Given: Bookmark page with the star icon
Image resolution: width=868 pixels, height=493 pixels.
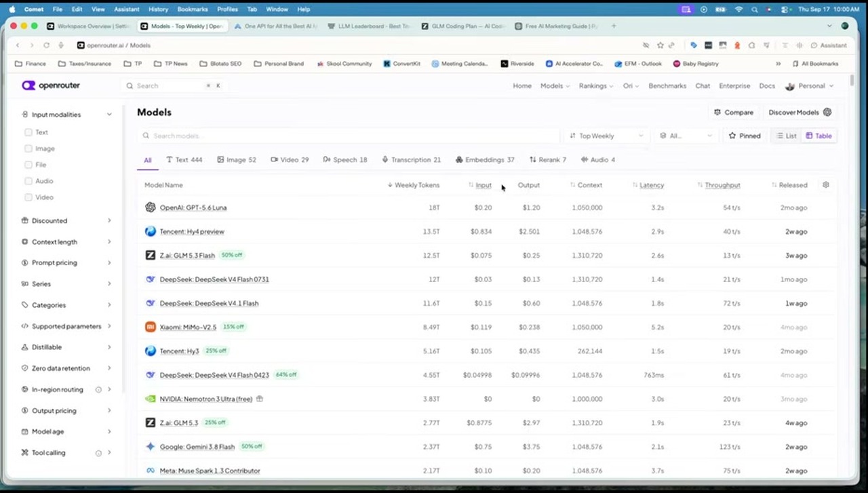Looking at the screenshot, I should pyautogui.click(x=660, y=45).
